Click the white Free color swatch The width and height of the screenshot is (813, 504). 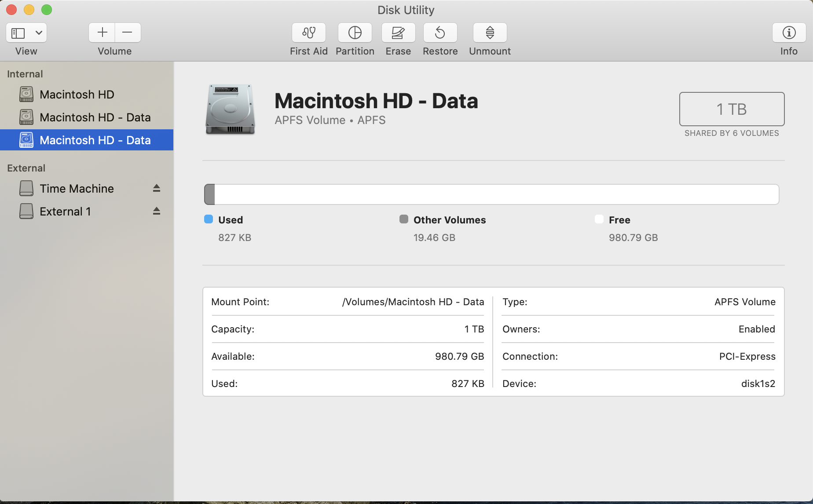(x=599, y=219)
